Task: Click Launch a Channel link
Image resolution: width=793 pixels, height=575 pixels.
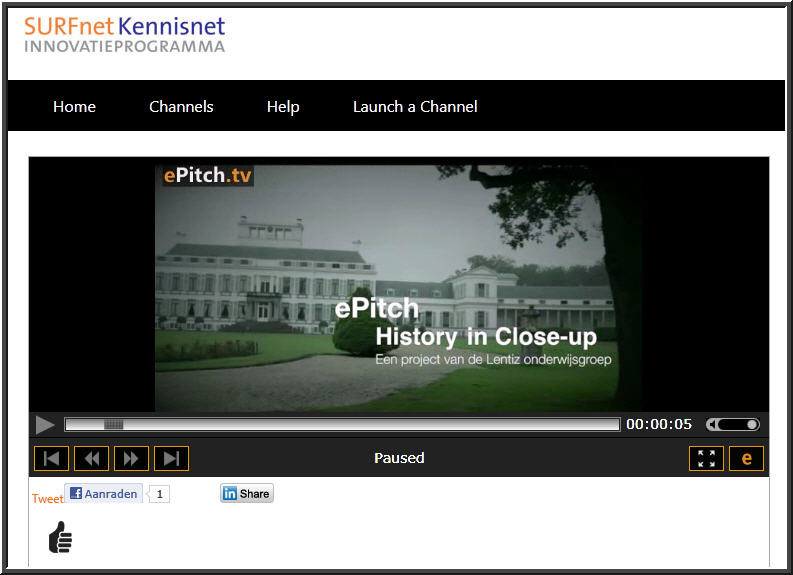Action: point(415,107)
